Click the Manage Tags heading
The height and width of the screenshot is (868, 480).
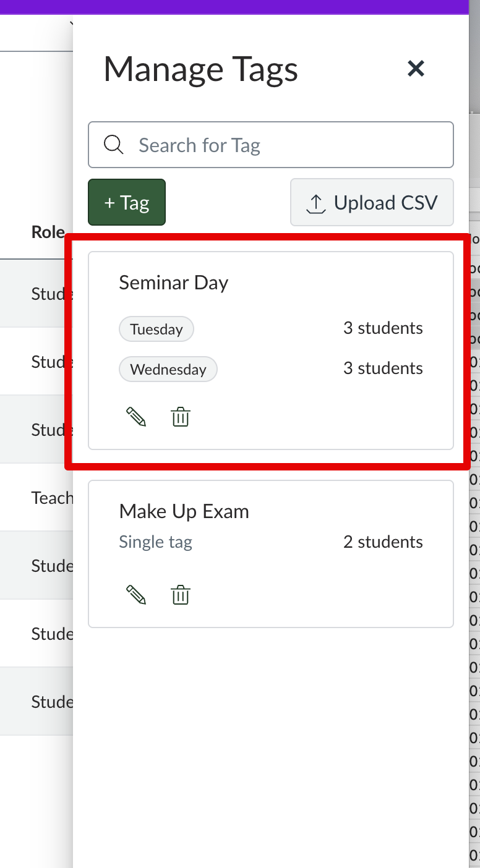pos(200,69)
